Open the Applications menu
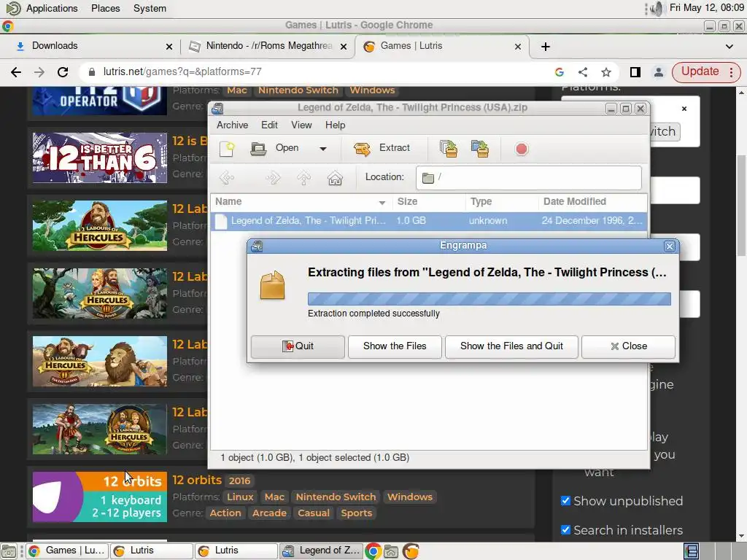This screenshot has width=747, height=560. click(52, 9)
